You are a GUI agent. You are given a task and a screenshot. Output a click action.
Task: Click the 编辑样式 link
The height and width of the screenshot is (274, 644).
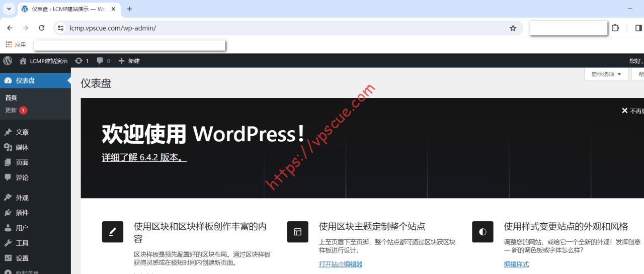516,264
